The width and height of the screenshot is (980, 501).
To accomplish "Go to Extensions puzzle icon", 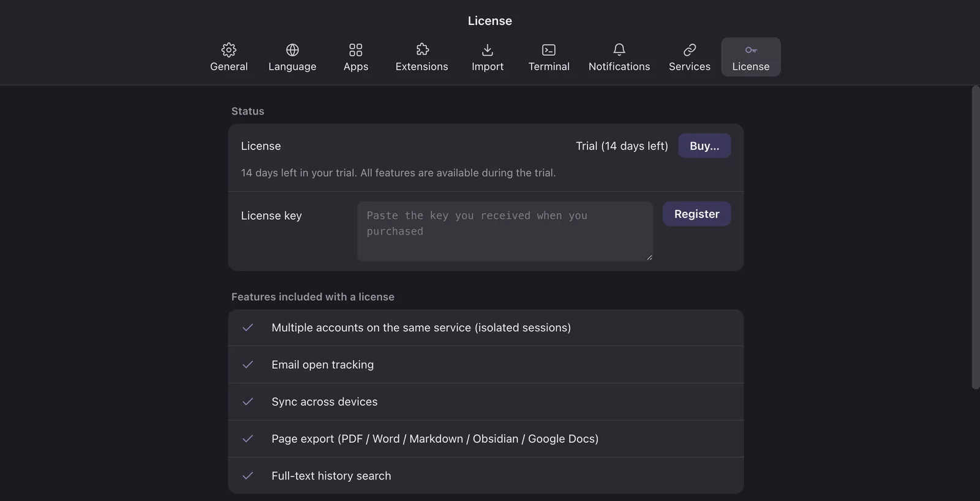I will point(422,50).
